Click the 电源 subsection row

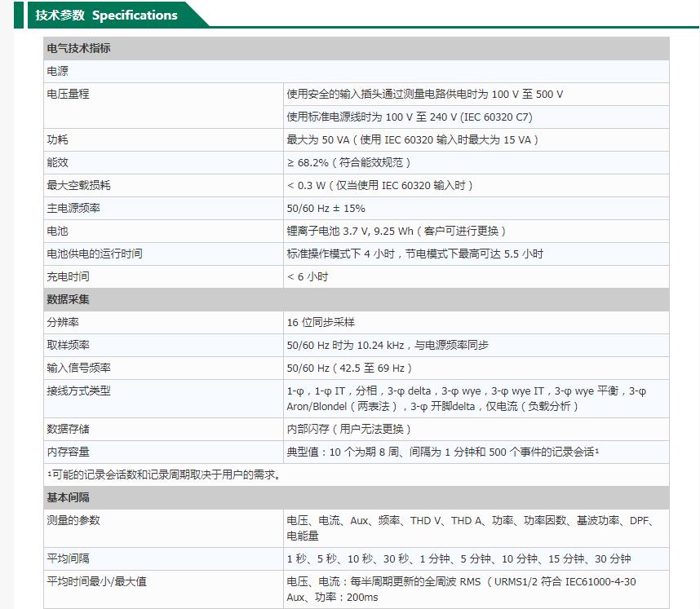click(58, 72)
